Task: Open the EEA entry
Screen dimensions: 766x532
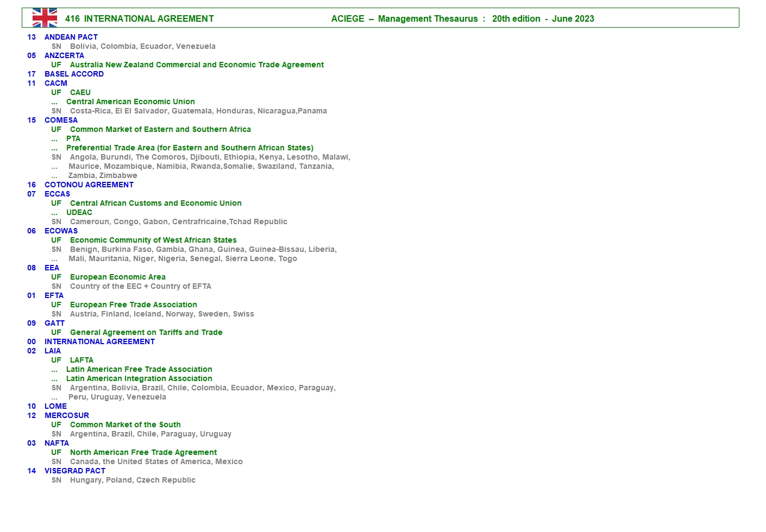Action: point(52,268)
